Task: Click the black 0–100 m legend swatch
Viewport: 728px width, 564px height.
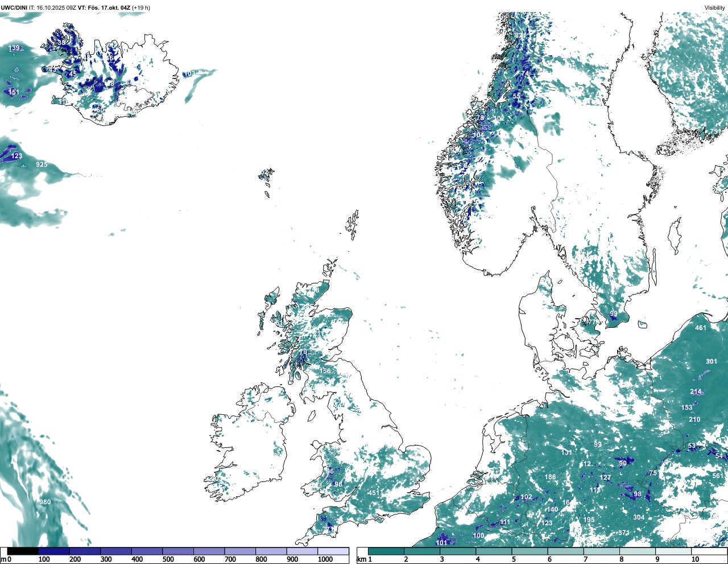Action: [23, 551]
